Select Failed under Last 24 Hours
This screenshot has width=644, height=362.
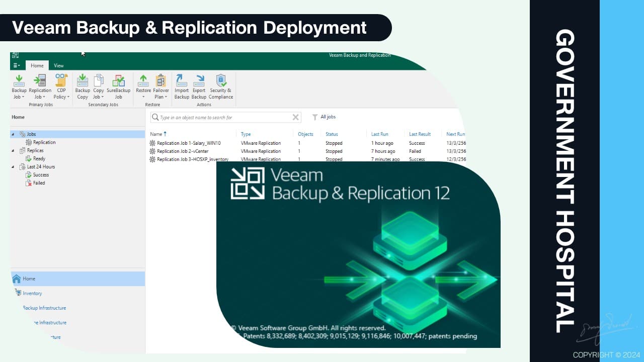tap(39, 183)
